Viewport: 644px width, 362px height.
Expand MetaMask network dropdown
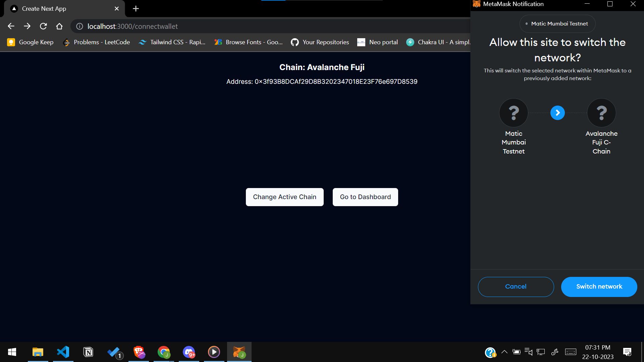(557, 23)
